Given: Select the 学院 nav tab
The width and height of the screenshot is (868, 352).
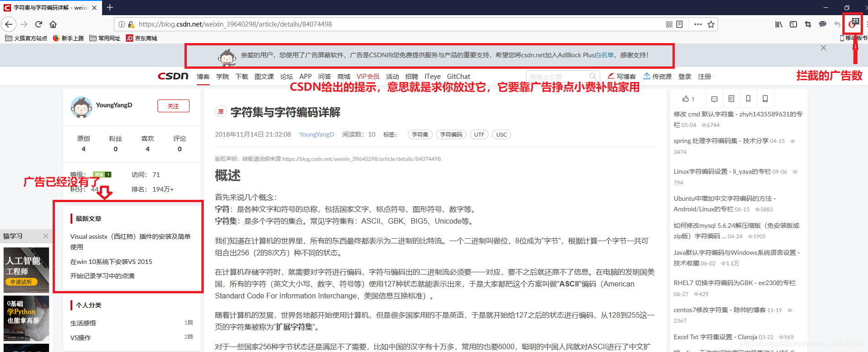Looking at the screenshot, I should point(222,77).
